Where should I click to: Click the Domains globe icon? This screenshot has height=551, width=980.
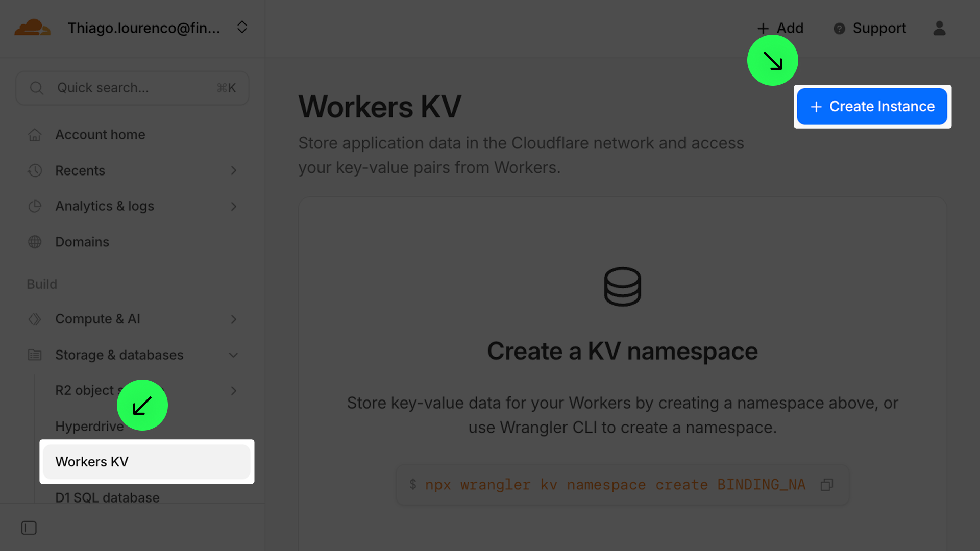coord(35,242)
